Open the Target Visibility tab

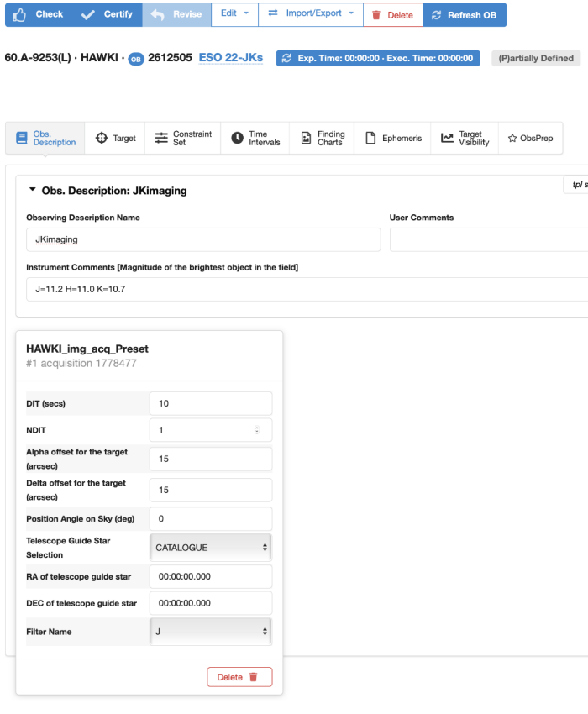tap(465, 138)
